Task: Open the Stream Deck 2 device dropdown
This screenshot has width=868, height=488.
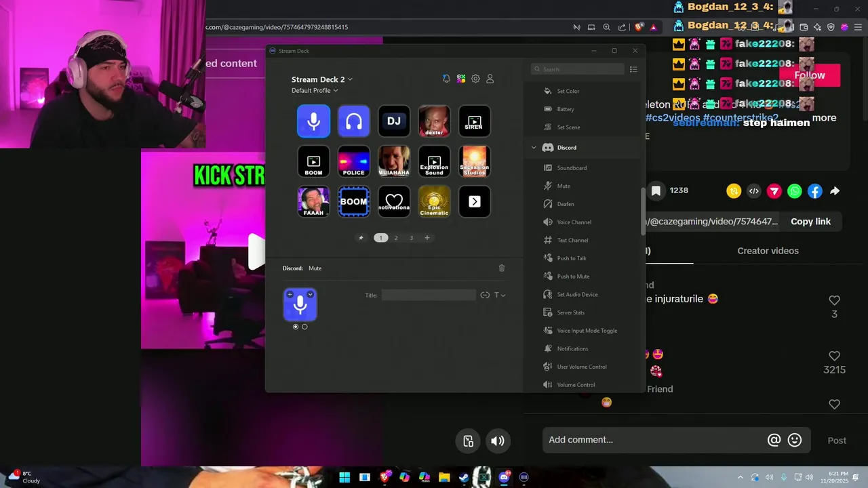Action: coord(322,79)
